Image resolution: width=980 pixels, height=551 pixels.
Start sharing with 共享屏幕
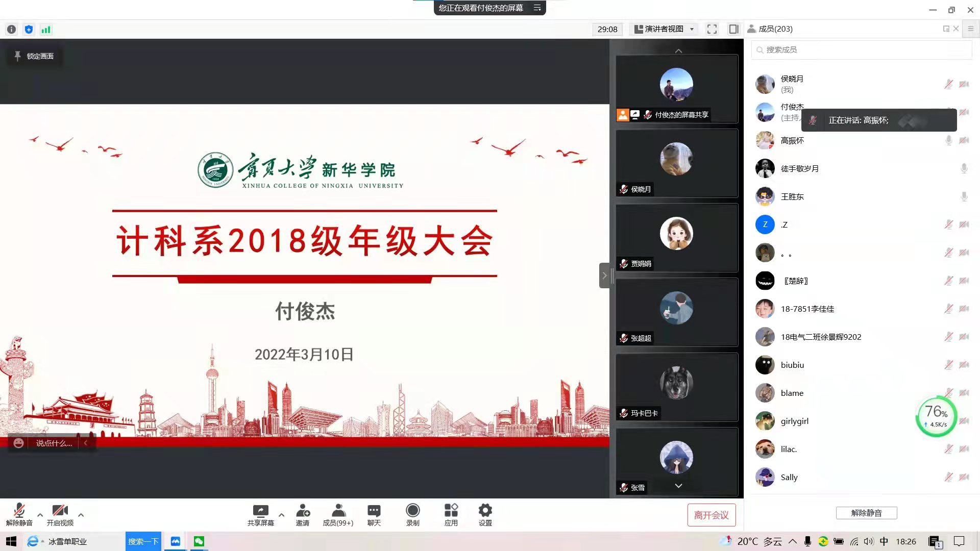click(x=260, y=514)
